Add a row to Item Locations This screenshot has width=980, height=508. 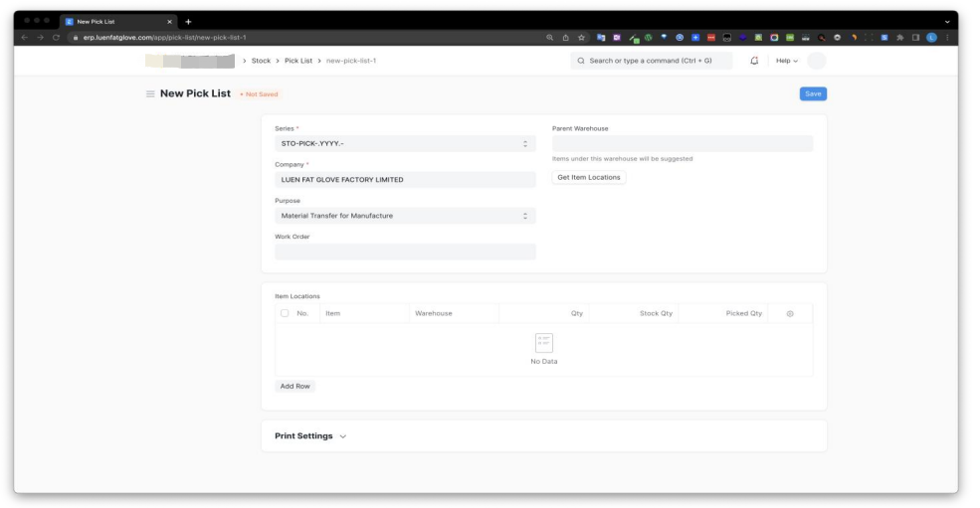tap(295, 386)
